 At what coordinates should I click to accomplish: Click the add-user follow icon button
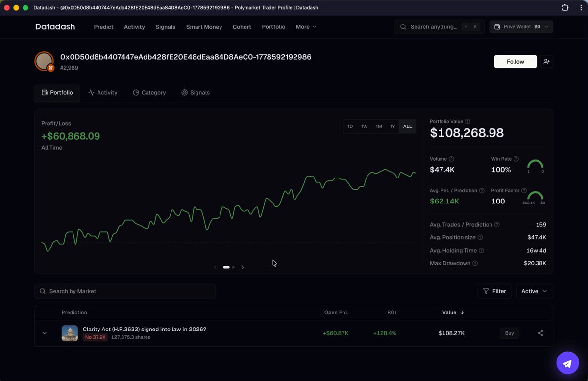[546, 62]
